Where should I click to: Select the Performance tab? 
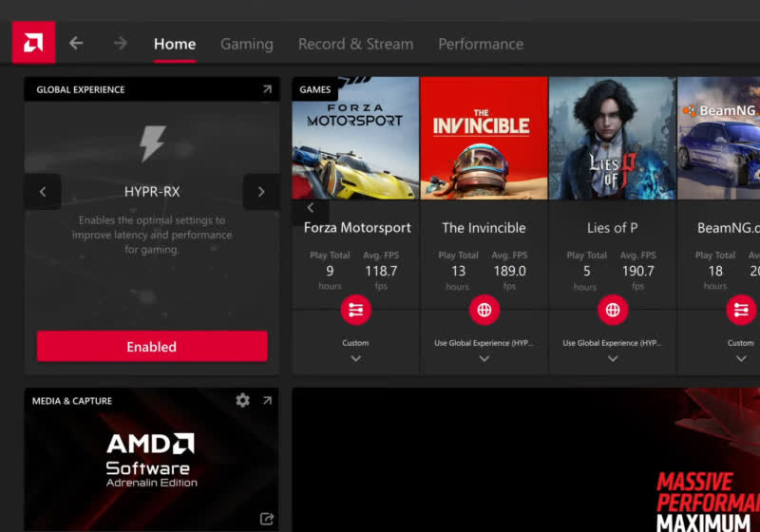click(x=480, y=44)
